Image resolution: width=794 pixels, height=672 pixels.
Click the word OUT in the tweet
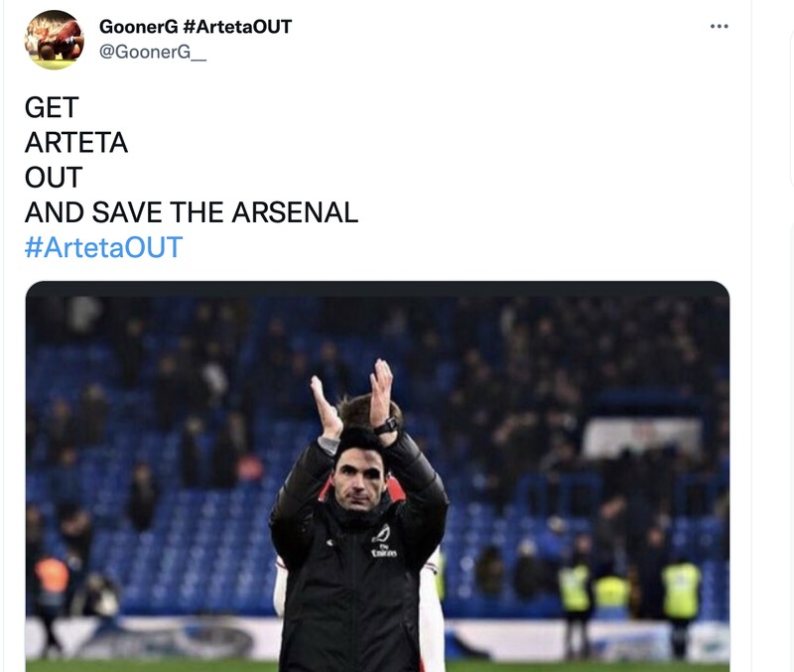pyautogui.click(x=51, y=174)
